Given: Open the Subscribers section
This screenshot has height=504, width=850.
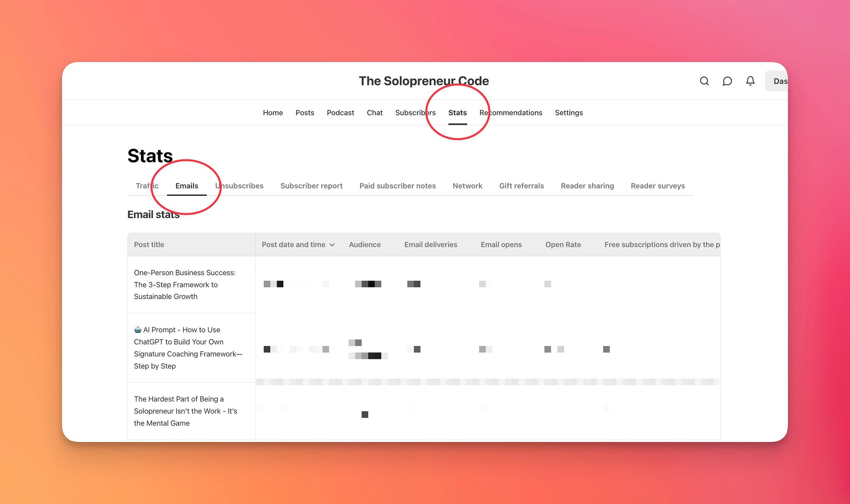Looking at the screenshot, I should coord(415,113).
